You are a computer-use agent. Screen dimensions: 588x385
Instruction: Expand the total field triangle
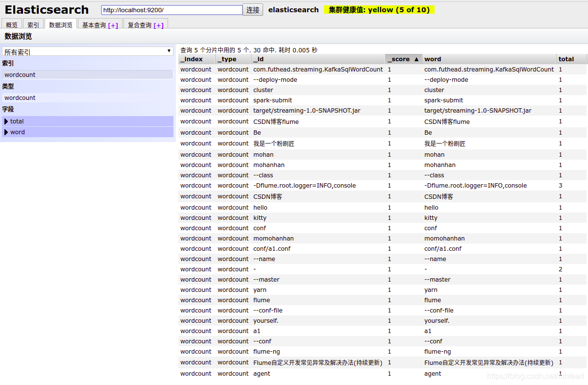[6, 121]
